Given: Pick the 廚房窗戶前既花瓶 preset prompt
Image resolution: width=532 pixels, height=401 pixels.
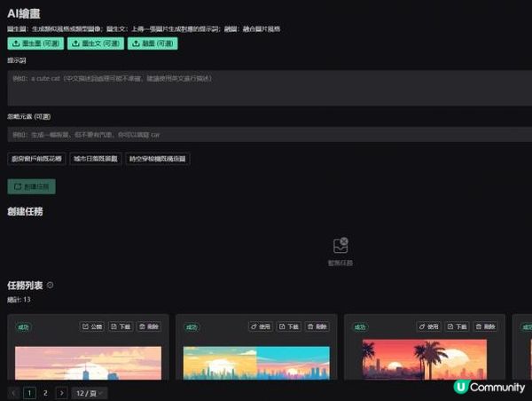Looking at the screenshot, I should click(x=36, y=159).
